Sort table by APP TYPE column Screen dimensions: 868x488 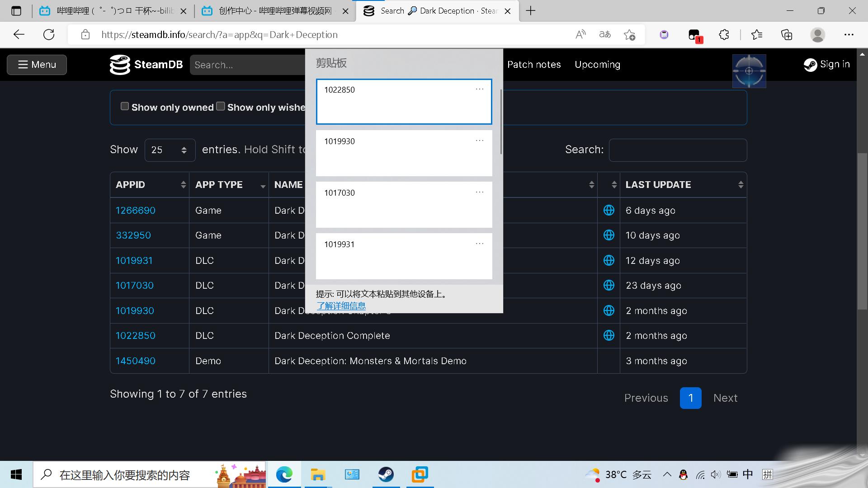click(229, 184)
